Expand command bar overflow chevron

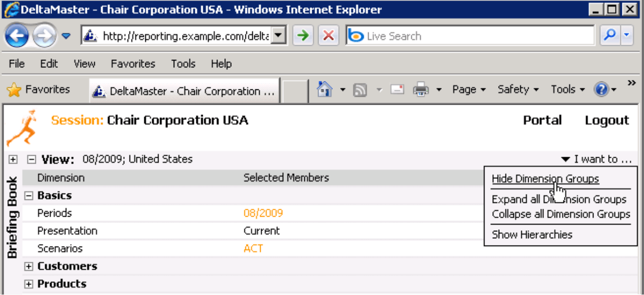(x=631, y=83)
